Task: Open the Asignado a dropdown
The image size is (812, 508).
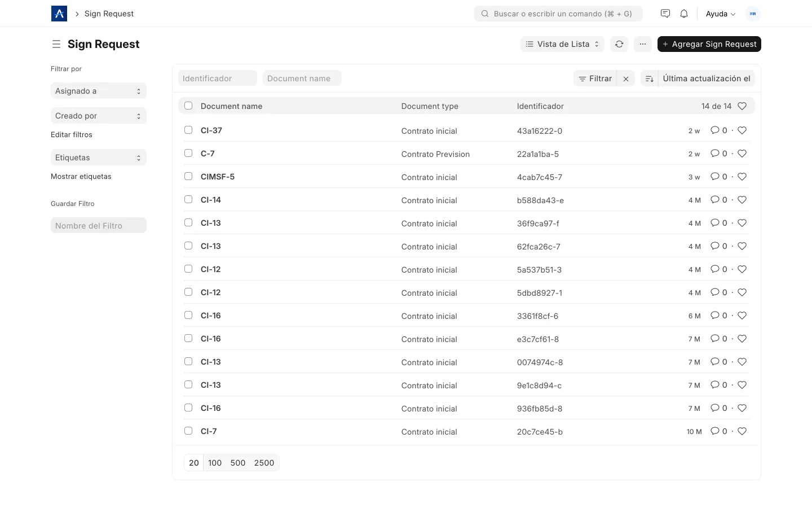Action: point(99,91)
